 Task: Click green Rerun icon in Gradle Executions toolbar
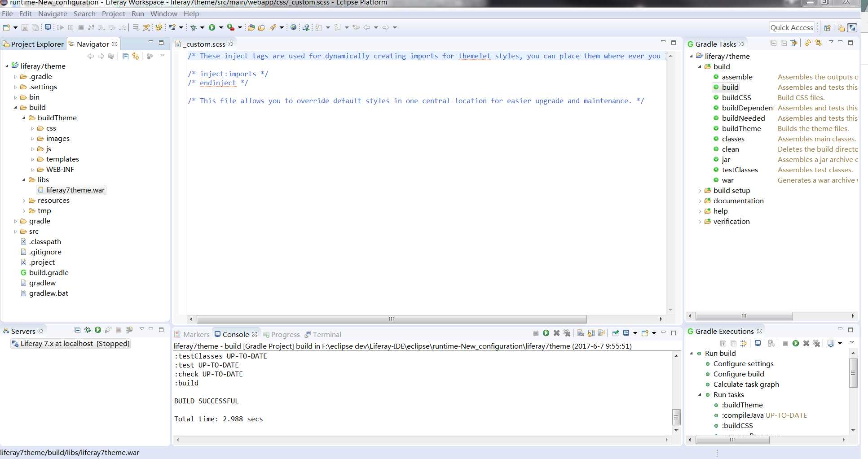click(796, 343)
